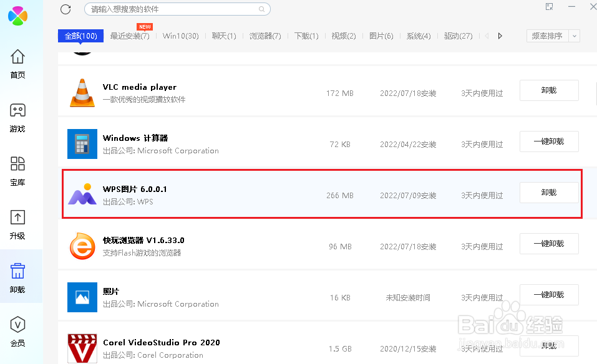Click 一键卸载 for Windows 计算器
597x364 pixels.
(x=549, y=141)
